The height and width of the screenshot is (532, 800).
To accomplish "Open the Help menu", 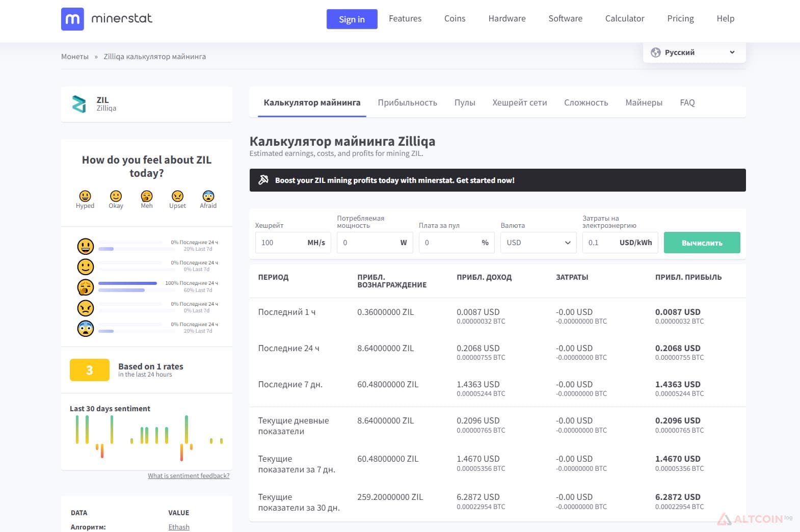I will tap(725, 18).
